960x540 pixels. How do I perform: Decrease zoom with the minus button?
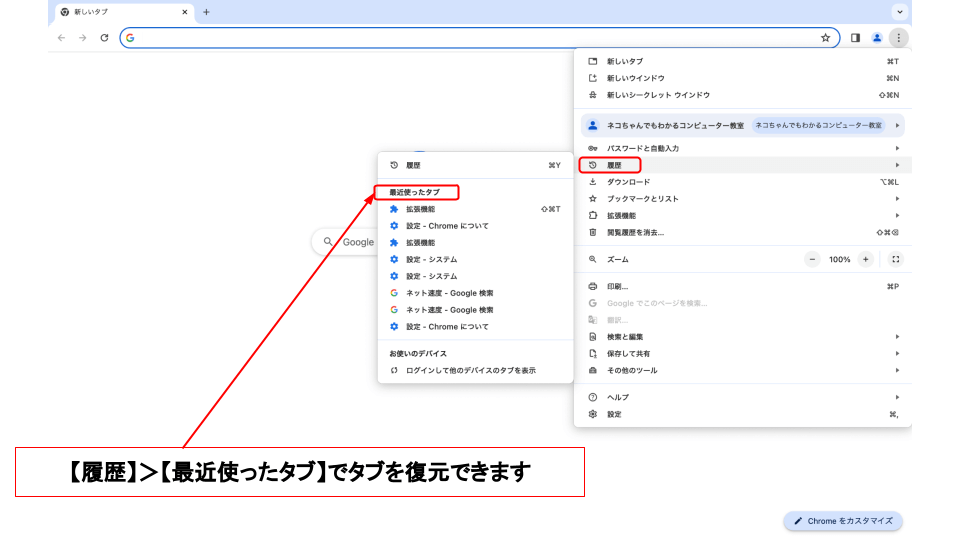(812, 259)
